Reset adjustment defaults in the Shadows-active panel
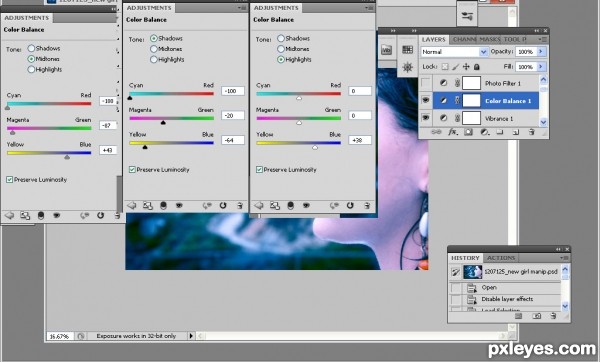The height and width of the screenshot is (362, 600). (223, 206)
